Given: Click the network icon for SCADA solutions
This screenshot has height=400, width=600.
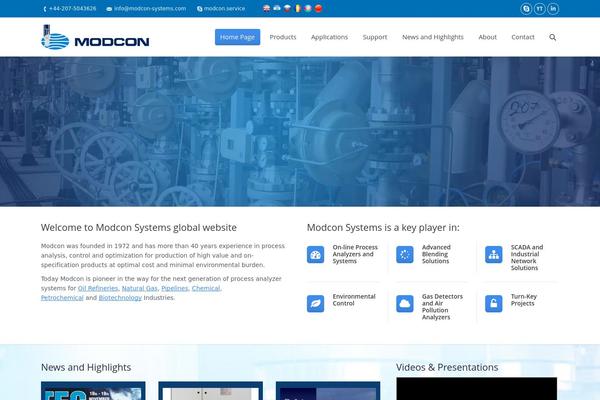Looking at the screenshot, I should click(x=494, y=255).
